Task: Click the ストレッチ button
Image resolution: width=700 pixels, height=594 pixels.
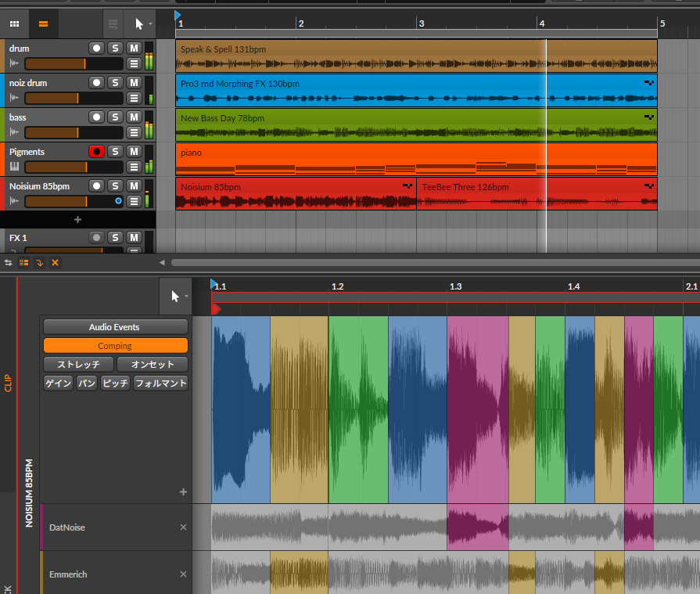Action: pos(78,365)
